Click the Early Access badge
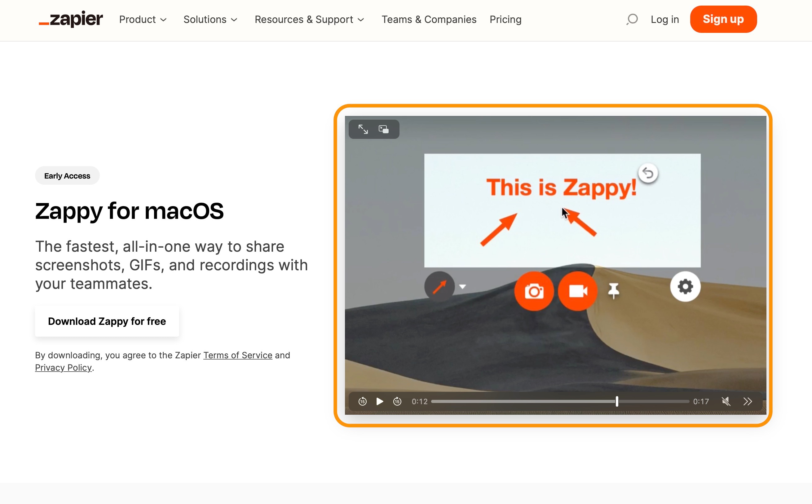Screen dimensions: 812x504 [x=67, y=176]
